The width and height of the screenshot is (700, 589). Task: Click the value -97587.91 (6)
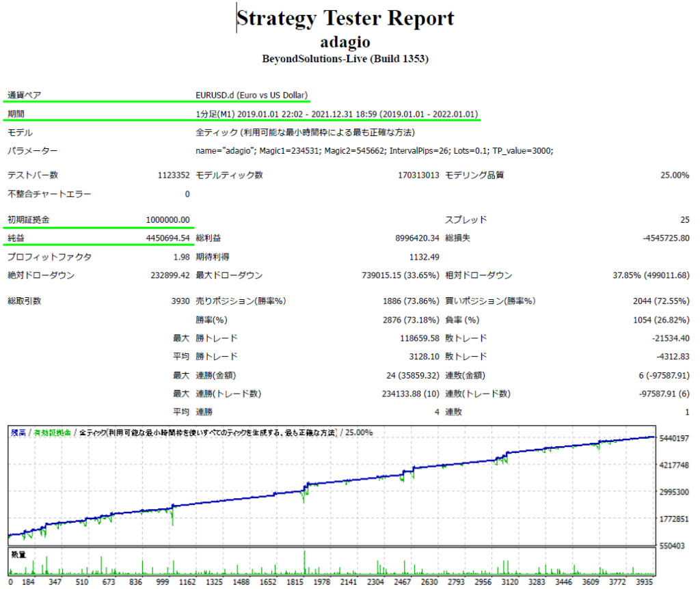pos(664,394)
